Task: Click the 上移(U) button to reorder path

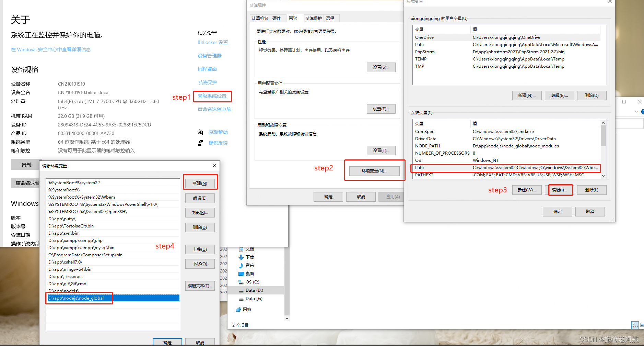Action: 200,249
